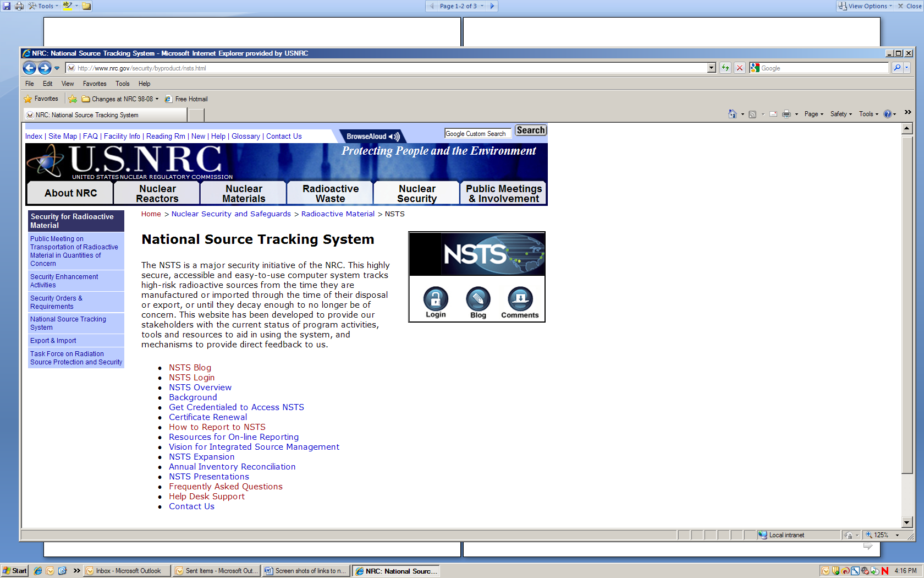Click the Local intranet zone icon in status bar
Viewport: 924px width, 578px height.
[762, 535]
